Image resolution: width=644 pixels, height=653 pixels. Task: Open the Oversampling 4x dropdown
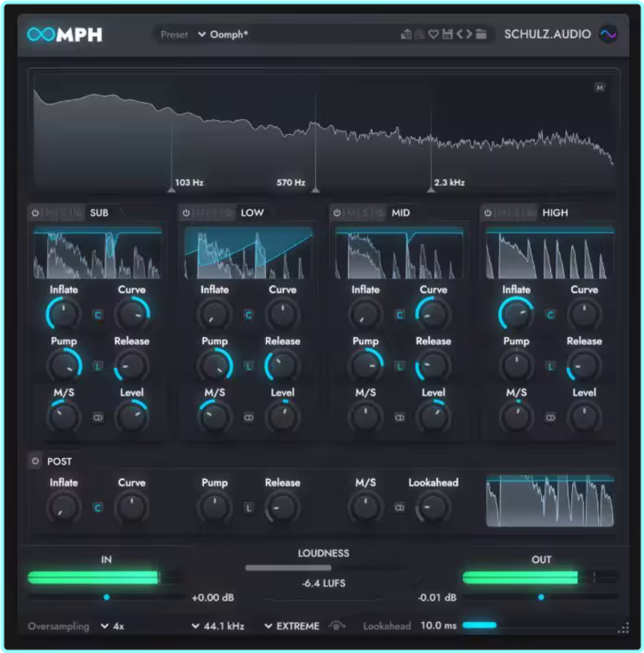tap(113, 626)
